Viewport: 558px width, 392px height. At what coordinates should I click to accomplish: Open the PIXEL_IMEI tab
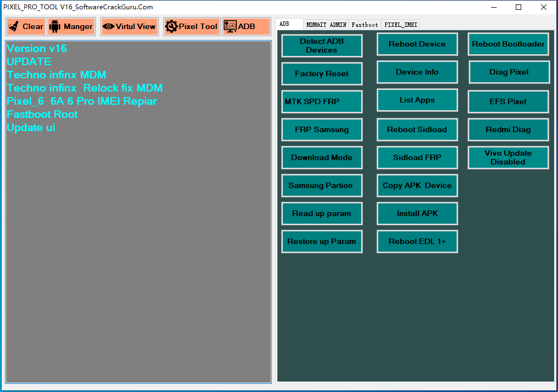[x=401, y=25]
